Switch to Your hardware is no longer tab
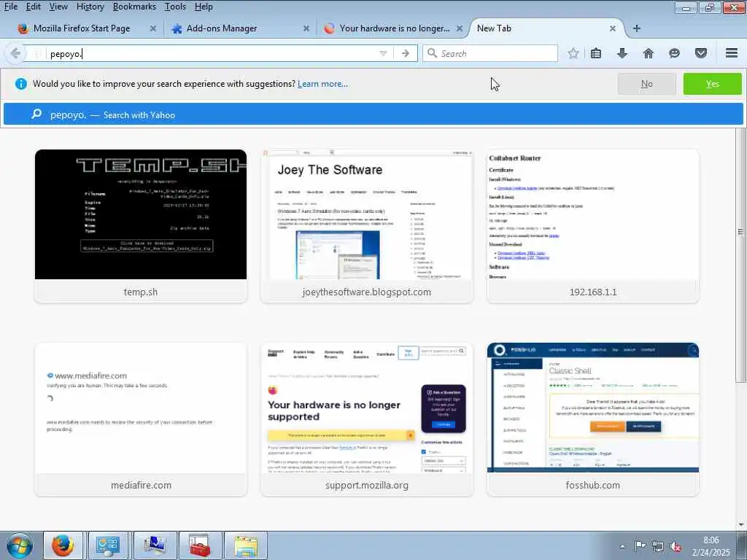Screen dimensions: 747x560 pos(395,28)
